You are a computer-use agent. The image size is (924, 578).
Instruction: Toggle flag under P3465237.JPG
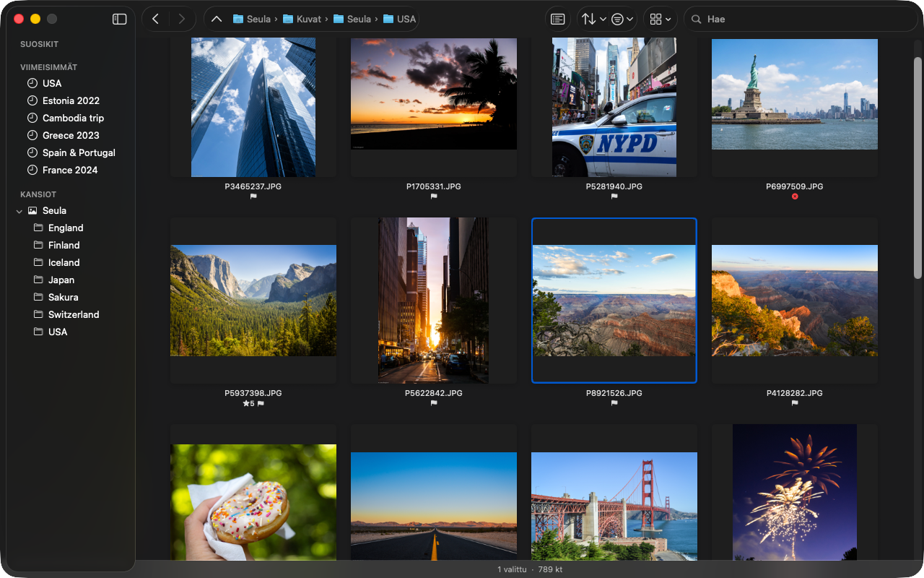253,197
